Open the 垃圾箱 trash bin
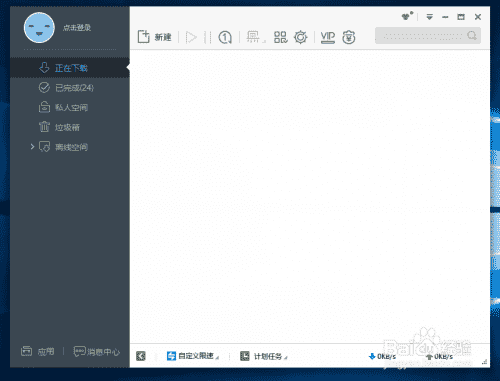This screenshot has width=500, height=381. pyautogui.click(x=70, y=127)
